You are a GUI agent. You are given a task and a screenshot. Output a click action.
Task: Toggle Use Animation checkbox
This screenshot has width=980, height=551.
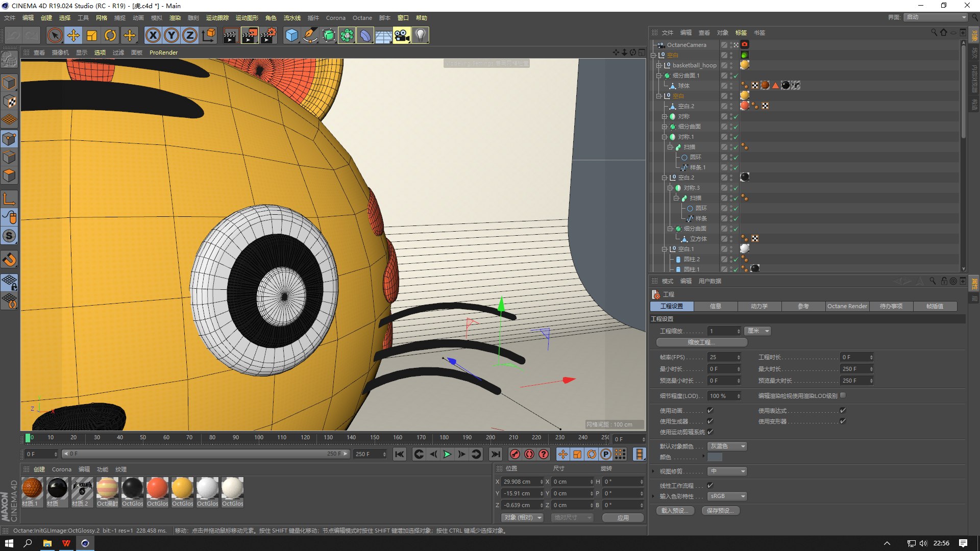(710, 410)
